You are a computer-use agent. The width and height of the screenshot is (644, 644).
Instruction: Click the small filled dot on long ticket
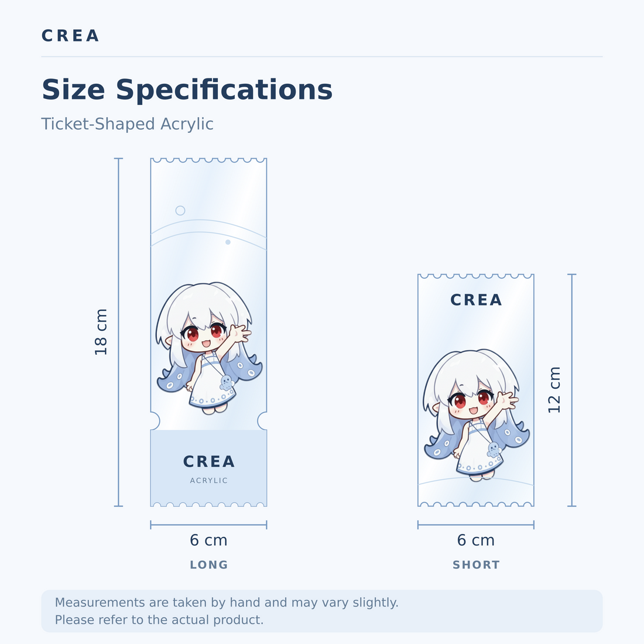[228, 242]
